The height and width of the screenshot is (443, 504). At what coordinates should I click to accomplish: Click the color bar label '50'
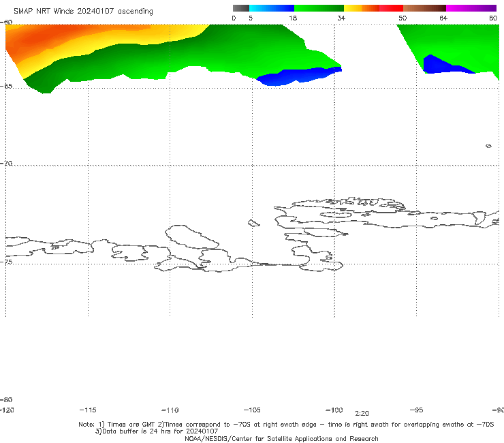click(403, 18)
